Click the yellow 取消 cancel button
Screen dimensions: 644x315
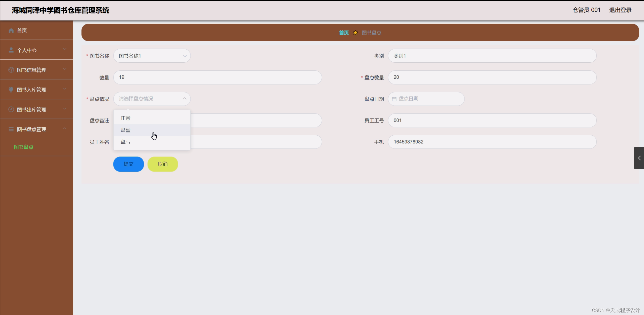[163, 164]
